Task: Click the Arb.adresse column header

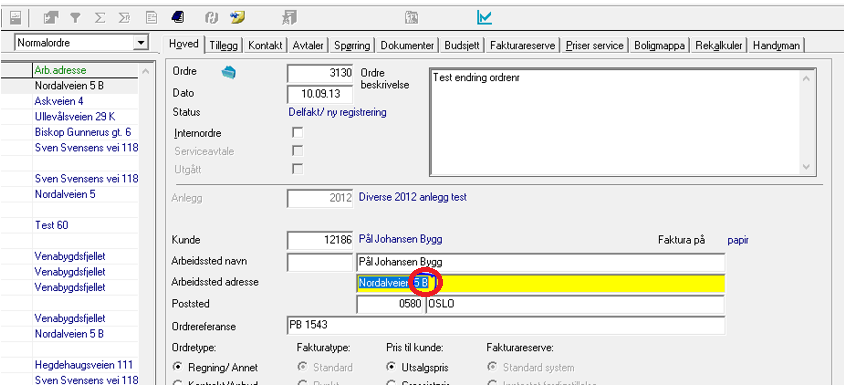Action: (60, 70)
